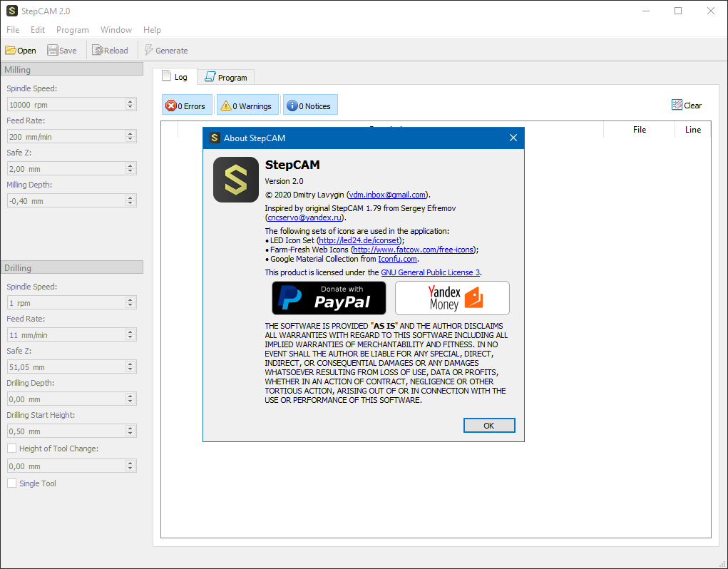Click the Line column header in log

693,130
